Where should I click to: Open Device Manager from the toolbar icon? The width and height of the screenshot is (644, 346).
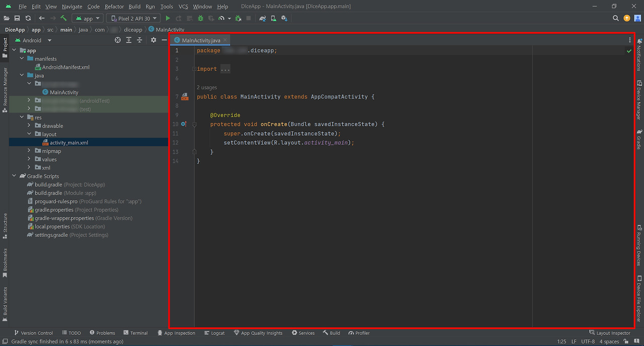coord(273,18)
